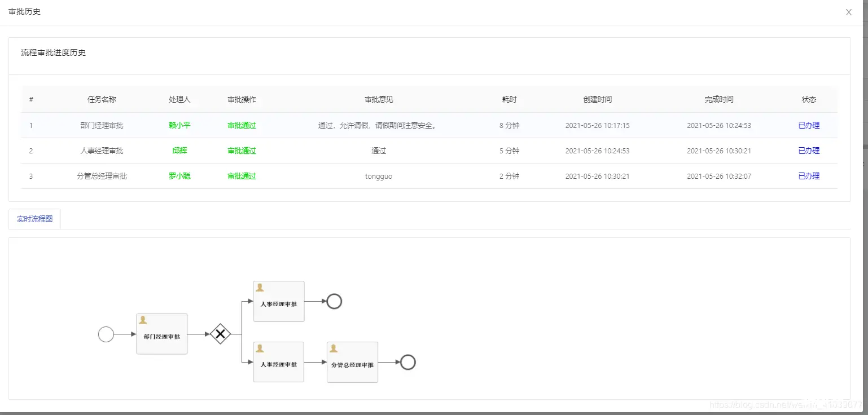
Task: Click the 部门经理审批 task name cell
Action: [x=102, y=125]
